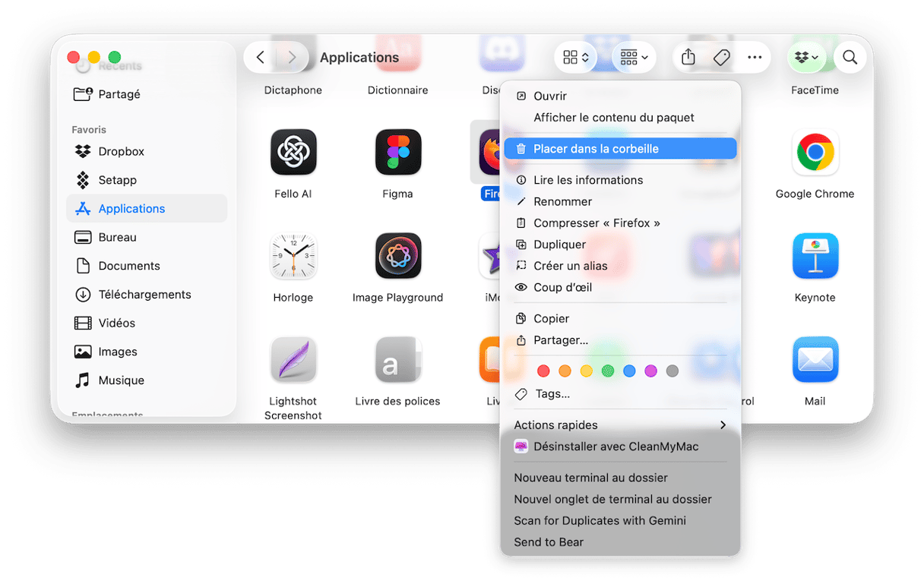Viewport: 924px width, 581px height.
Task: Choose Ouvrir in the context menu
Action: pos(620,96)
